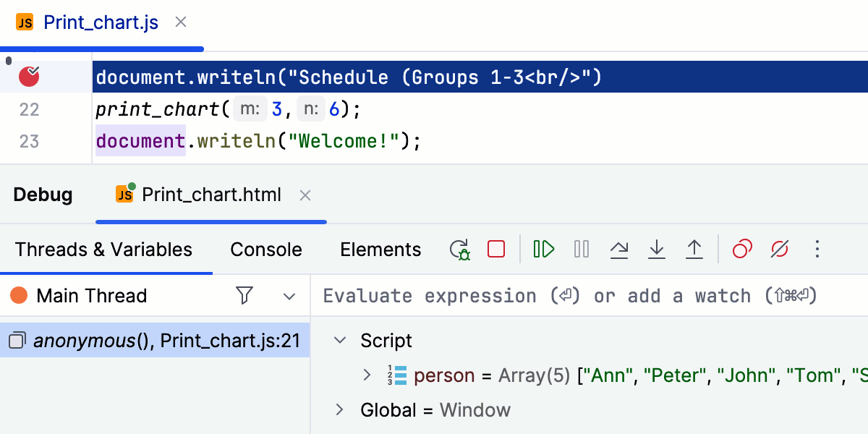The height and width of the screenshot is (434, 868).
Task: Resume program execution
Action: pos(543,249)
